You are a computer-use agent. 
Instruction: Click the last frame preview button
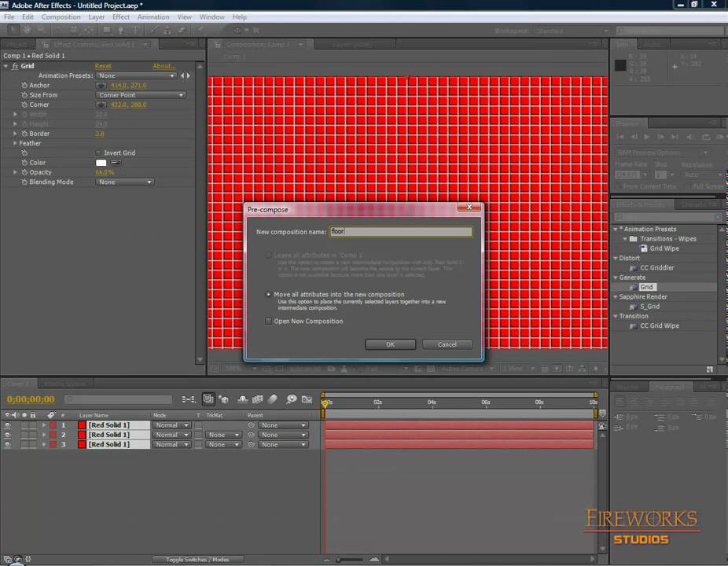tap(675, 137)
